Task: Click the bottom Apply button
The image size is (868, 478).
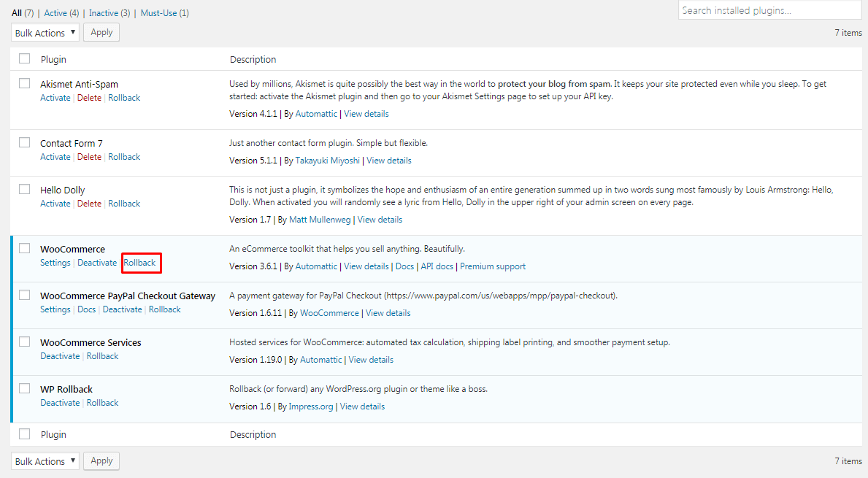Action: pyautogui.click(x=101, y=460)
